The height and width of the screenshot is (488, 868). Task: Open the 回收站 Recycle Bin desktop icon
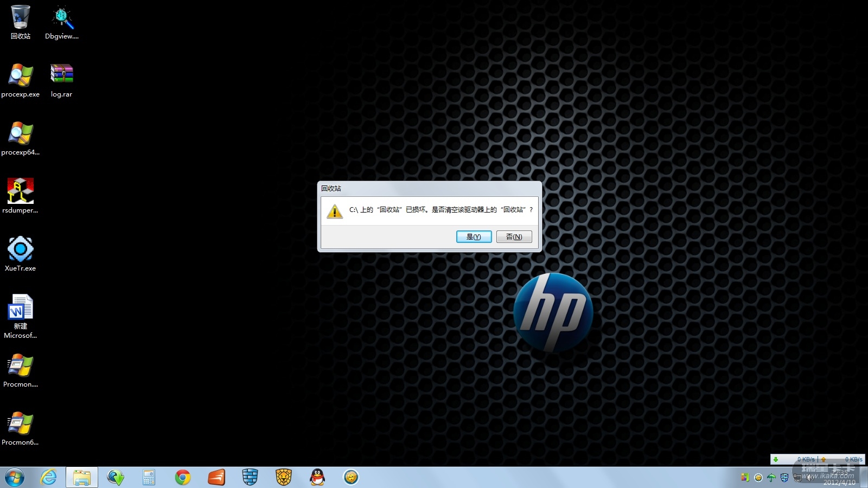tap(21, 22)
